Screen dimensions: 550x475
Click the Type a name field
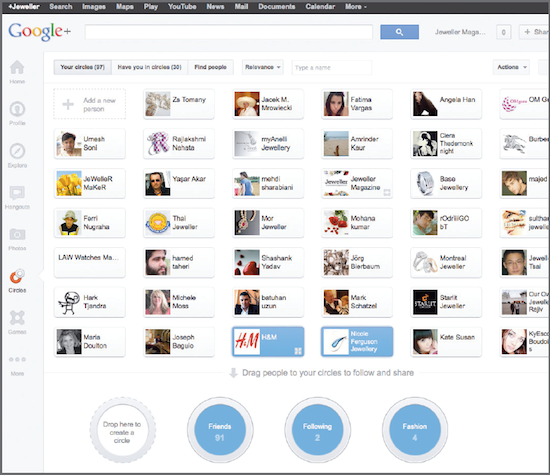331,67
